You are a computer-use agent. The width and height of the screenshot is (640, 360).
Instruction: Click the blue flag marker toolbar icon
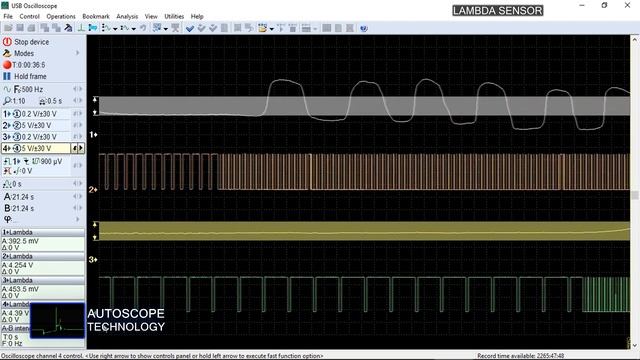click(x=93, y=28)
